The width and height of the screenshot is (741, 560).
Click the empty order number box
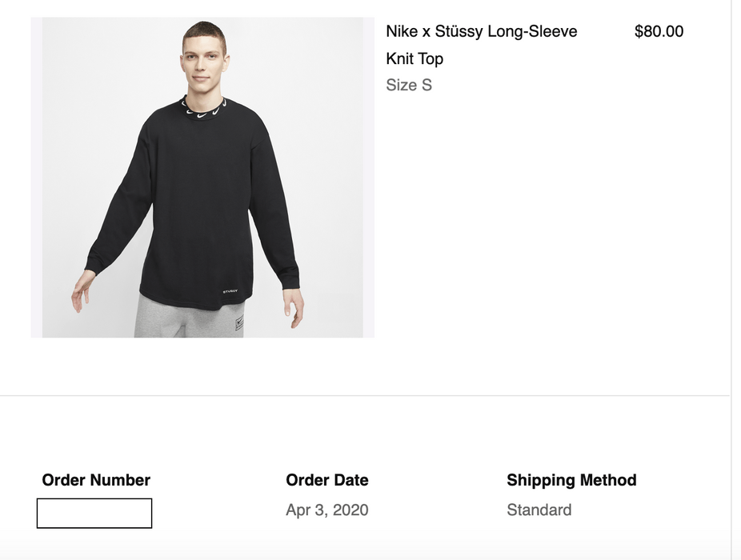(94, 514)
